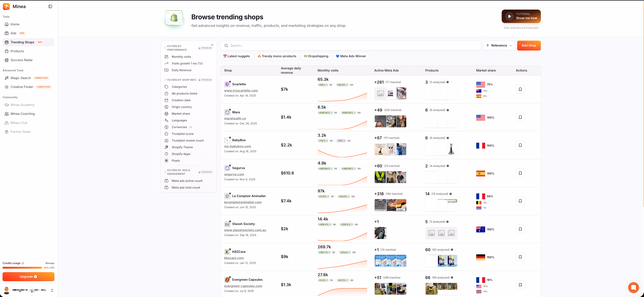The width and height of the screenshot is (644, 297).
Task: Select the Success Radar tool
Action: point(22,60)
